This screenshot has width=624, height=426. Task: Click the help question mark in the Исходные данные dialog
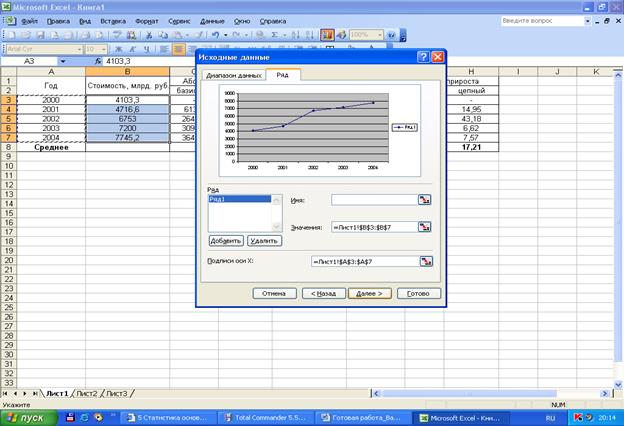[x=424, y=57]
